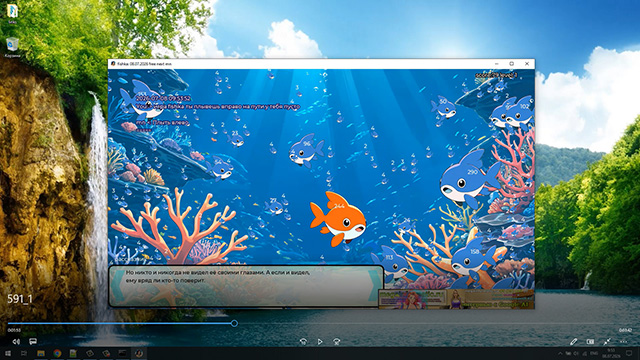This screenshot has height=360, width=640.
Task: Maximize the Fishka game window
Action: tap(511, 64)
